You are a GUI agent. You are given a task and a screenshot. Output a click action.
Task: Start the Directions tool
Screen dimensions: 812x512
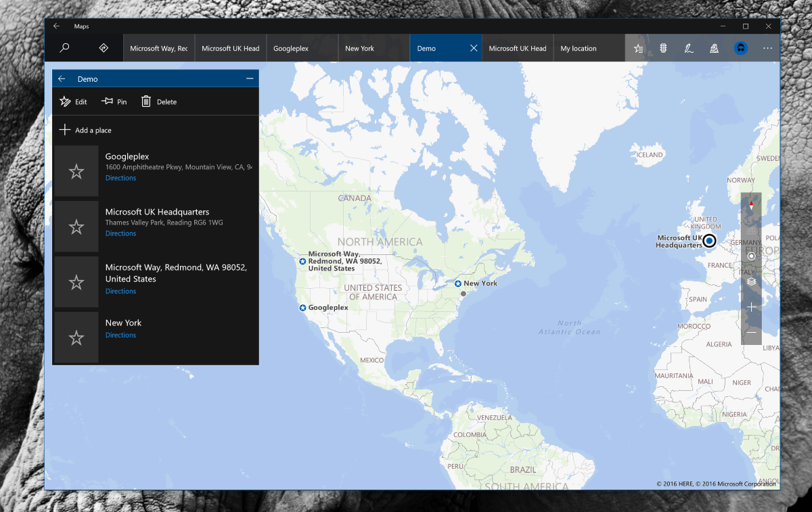pyautogui.click(x=104, y=47)
